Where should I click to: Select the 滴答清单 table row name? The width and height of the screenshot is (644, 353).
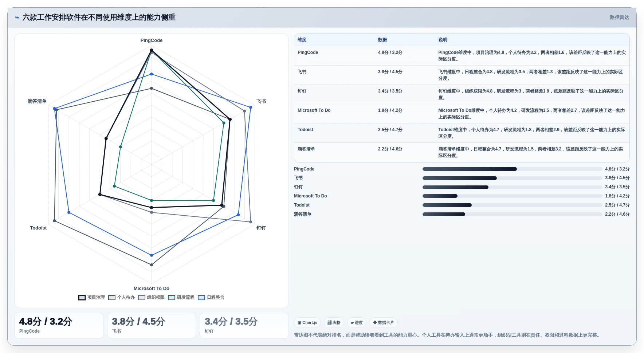(306, 149)
